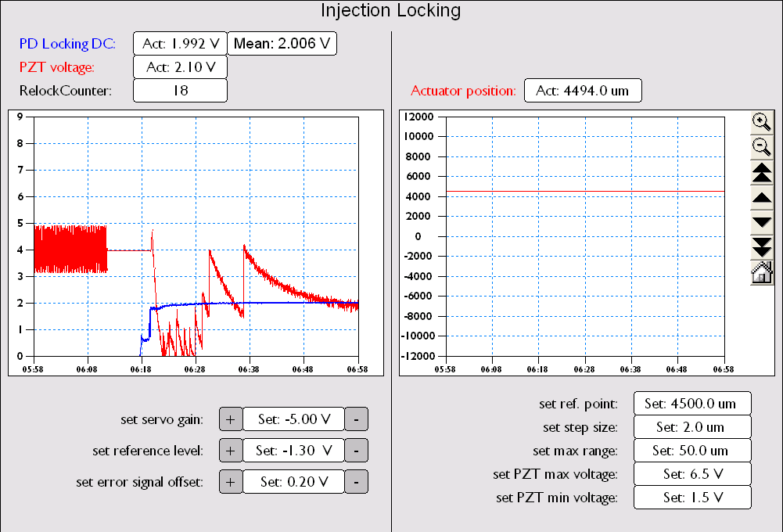Click the Injection Locking title

pos(390,10)
